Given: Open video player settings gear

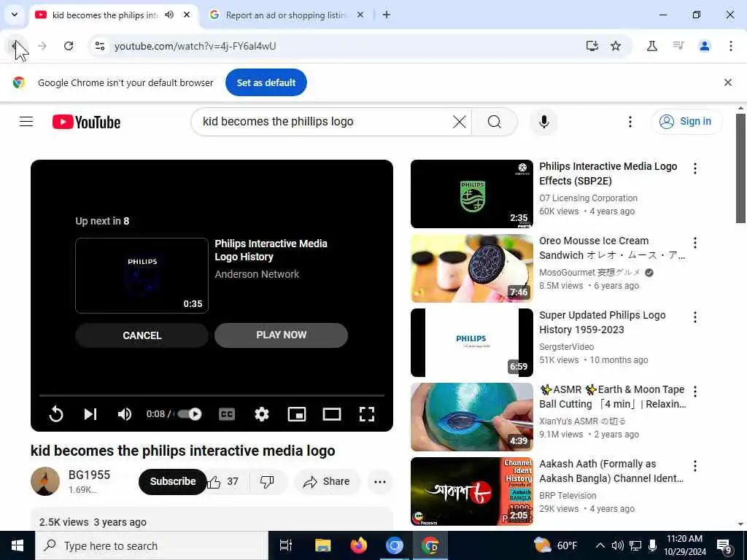Looking at the screenshot, I should (x=262, y=414).
